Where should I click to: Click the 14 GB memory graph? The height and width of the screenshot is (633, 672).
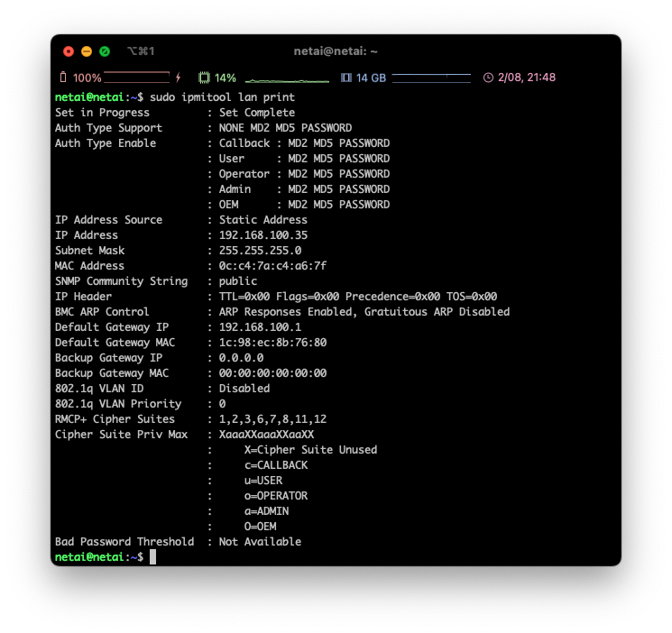431,78
